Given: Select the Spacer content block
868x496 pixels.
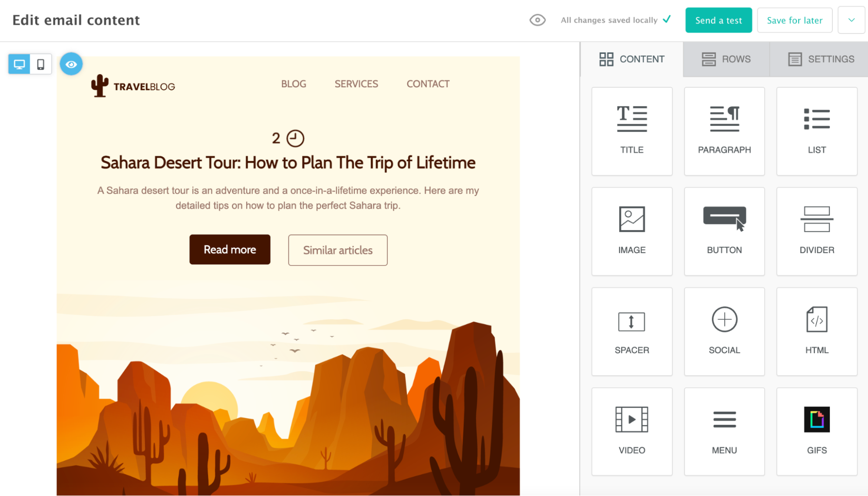Looking at the screenshot, I should tap(632, 330).
